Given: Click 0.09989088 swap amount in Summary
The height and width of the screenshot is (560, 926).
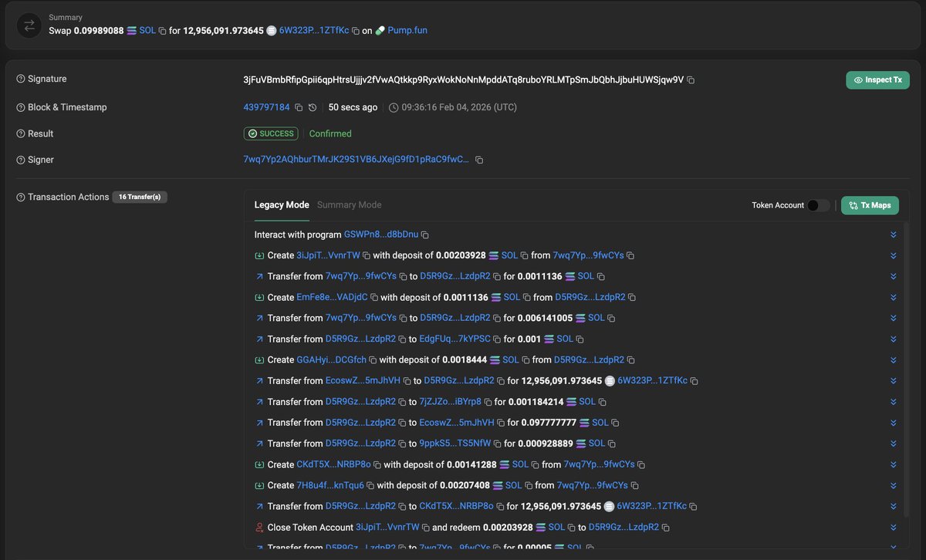Looking at the screenshot, I should tap(99, 31).
